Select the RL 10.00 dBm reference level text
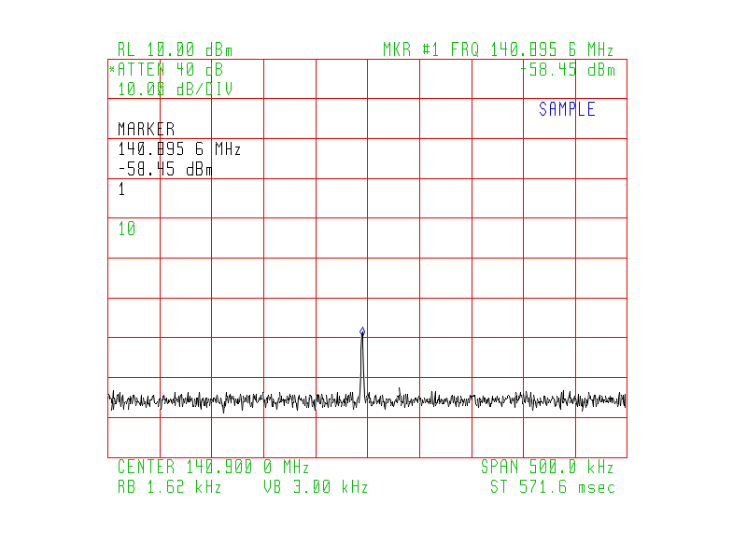The image size is (747, 560). click(x=175, y=49)
